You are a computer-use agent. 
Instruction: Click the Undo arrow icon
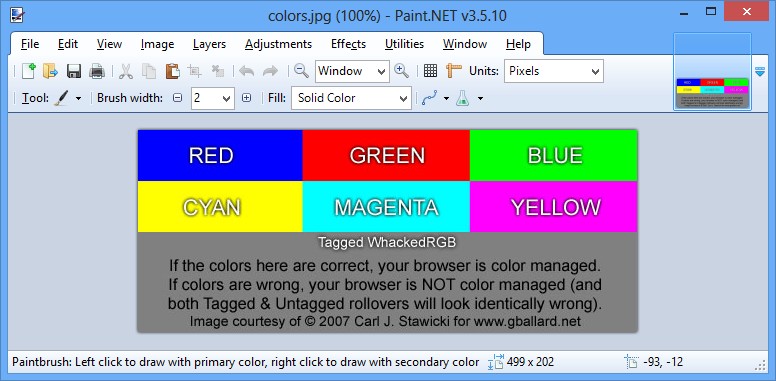pyautogui.click(x=246, y=71)
